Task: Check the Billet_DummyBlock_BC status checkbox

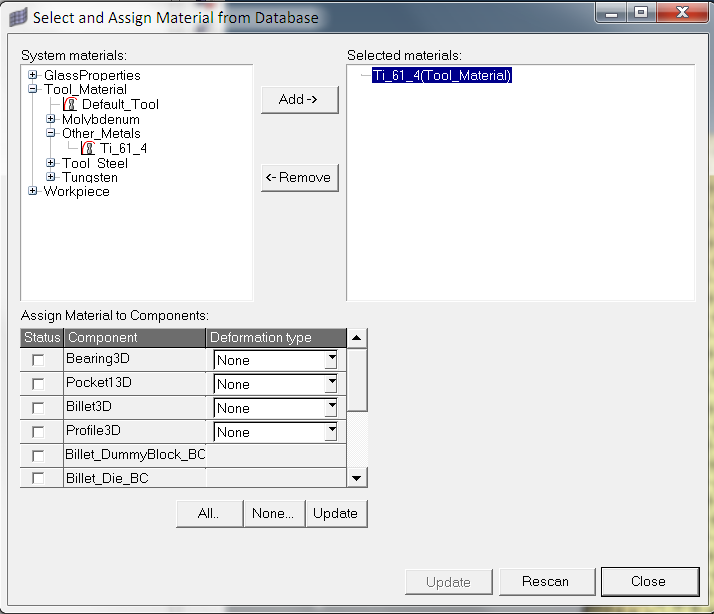Action: click(x=38, y=455)
